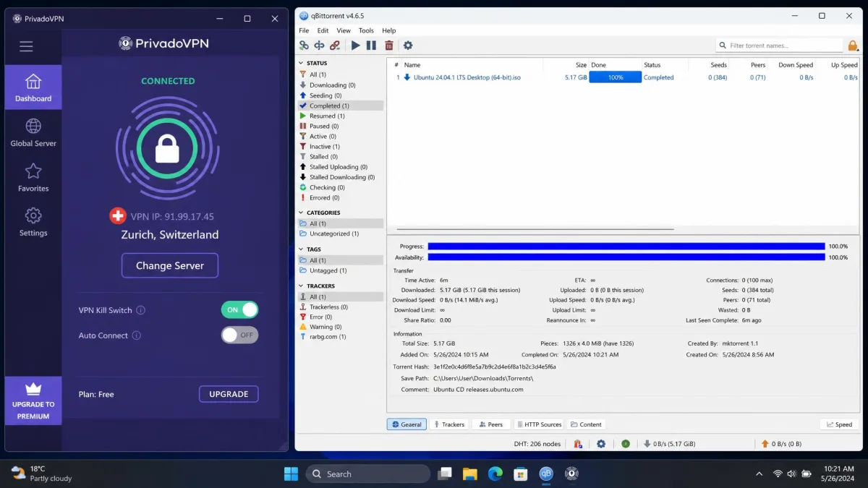Click the horizontal scrollbar under torrent list

point(535,229)
